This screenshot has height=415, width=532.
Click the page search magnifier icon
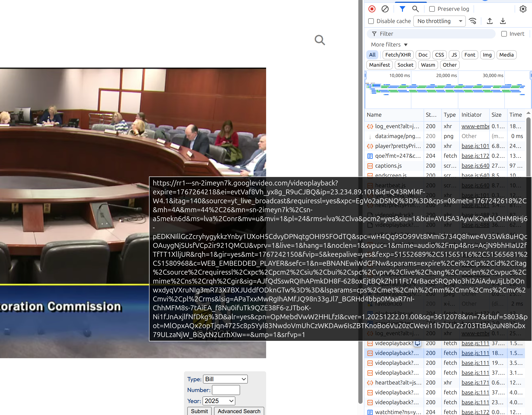320,40
